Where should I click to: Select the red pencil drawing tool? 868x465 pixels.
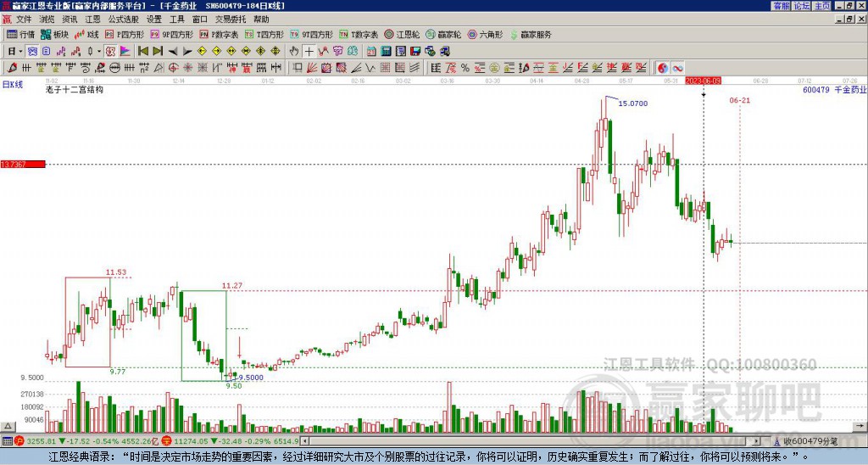[x=12, y=68]
